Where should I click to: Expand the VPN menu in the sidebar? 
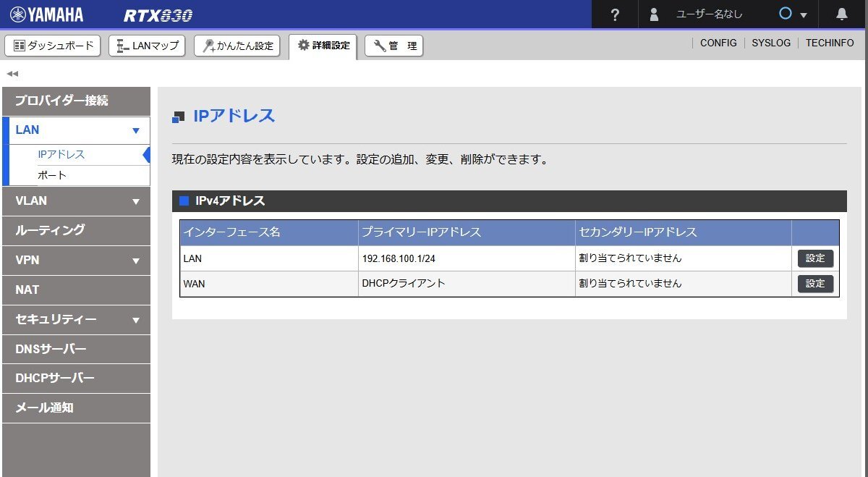[x=135, y=260]
